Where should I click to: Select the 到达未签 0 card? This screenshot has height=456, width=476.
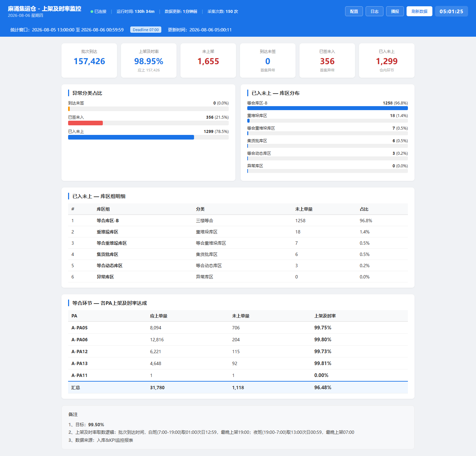tap(268, 61)
